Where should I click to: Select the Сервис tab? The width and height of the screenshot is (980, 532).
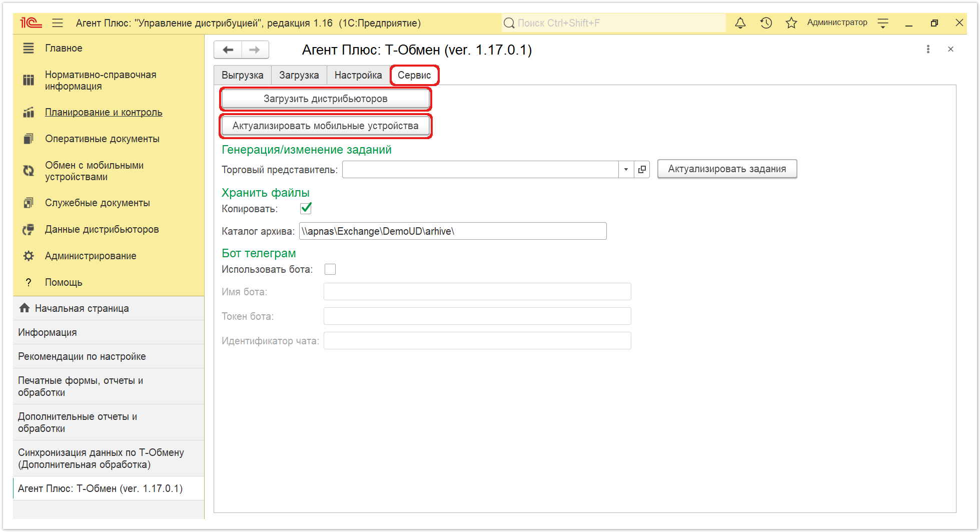point(414,75)
